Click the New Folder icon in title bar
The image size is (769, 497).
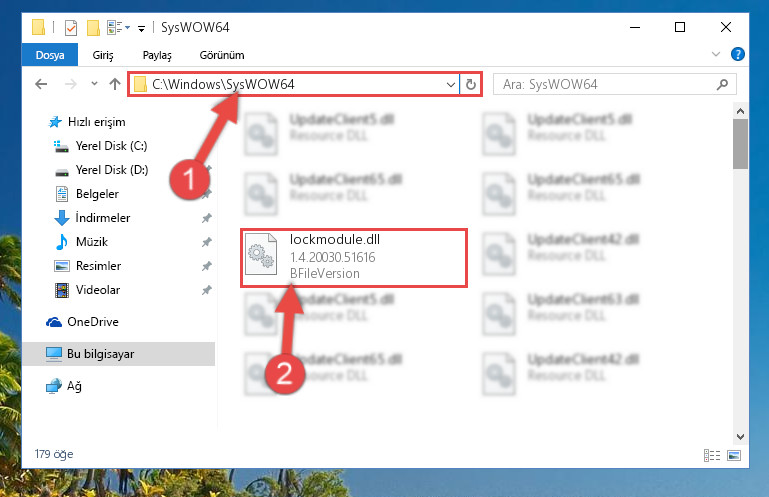click(93, 27)
